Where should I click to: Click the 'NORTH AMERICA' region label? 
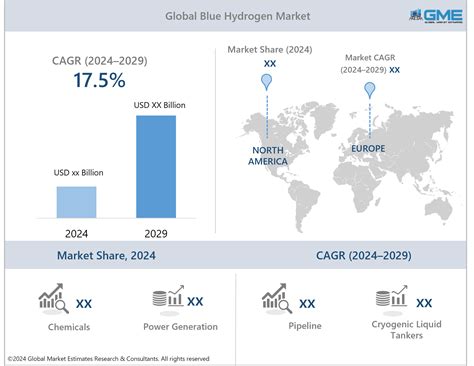tap(268, 156)
